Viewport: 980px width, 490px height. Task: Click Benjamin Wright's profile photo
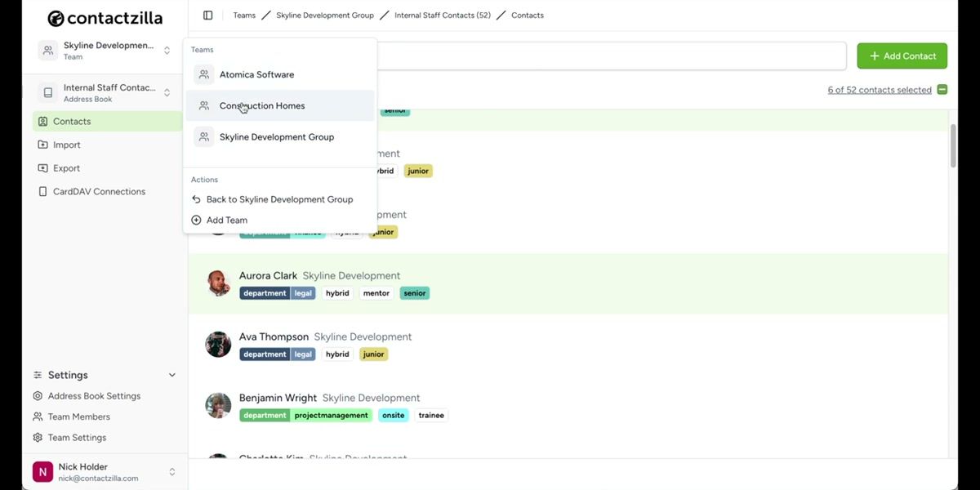click(x=217, y=405)
